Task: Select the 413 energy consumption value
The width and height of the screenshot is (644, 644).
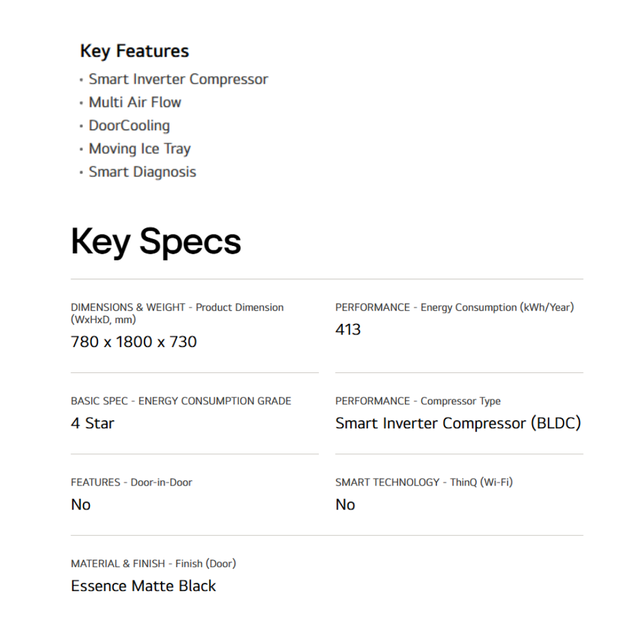Action: pos(348,330)
